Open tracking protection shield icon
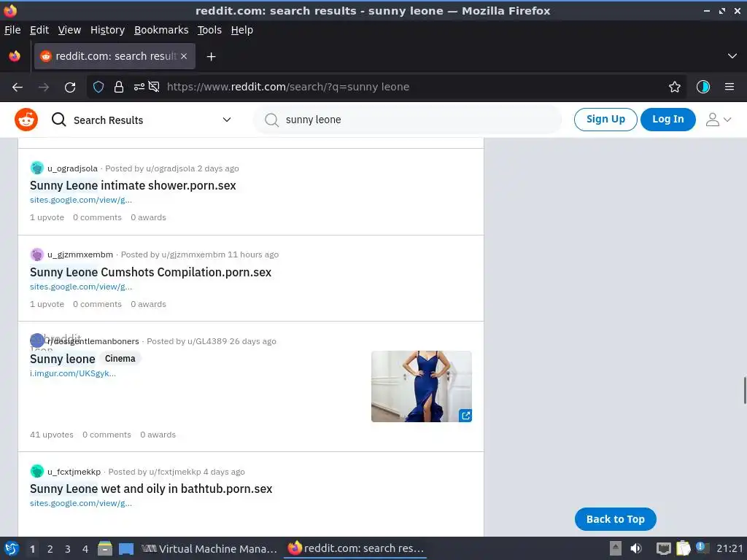This screenshot has height=560, width=747. tap(98, 87)
